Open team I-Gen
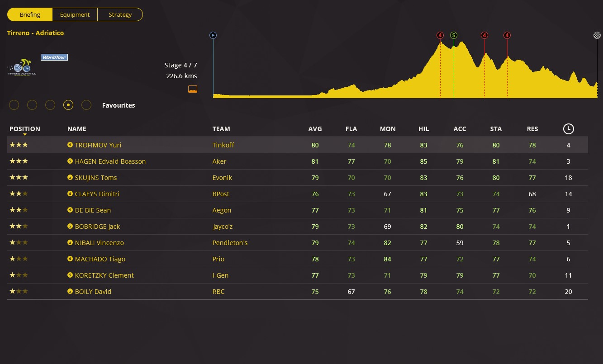The height and width of the screenshot is (364, 603). [x=220, y=275]
